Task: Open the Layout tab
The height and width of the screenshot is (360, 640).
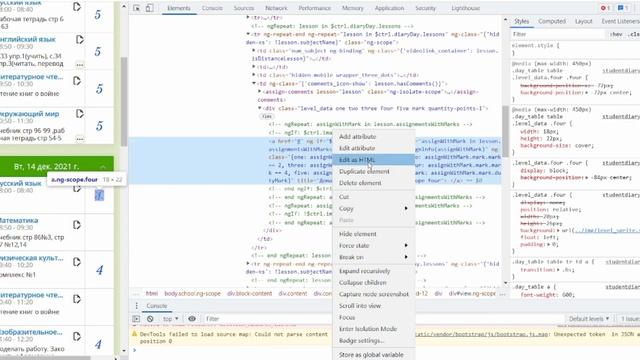Action: coord(583,21)
